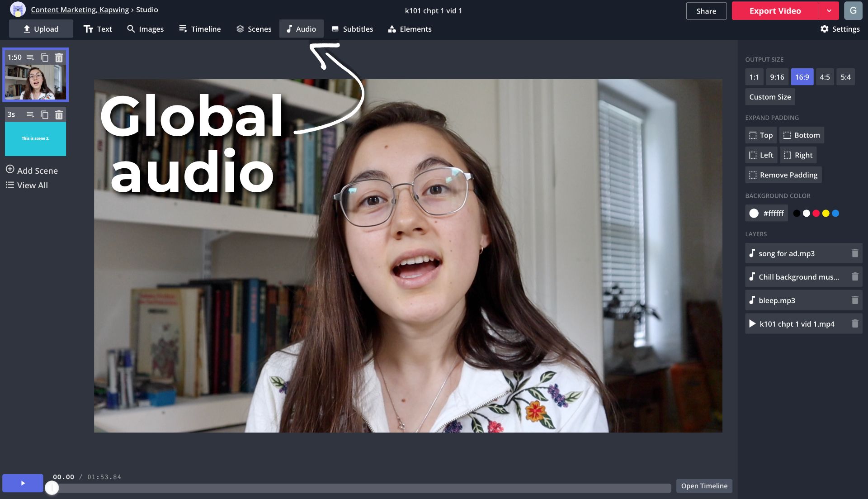Select the 1:1 output size

754,77
